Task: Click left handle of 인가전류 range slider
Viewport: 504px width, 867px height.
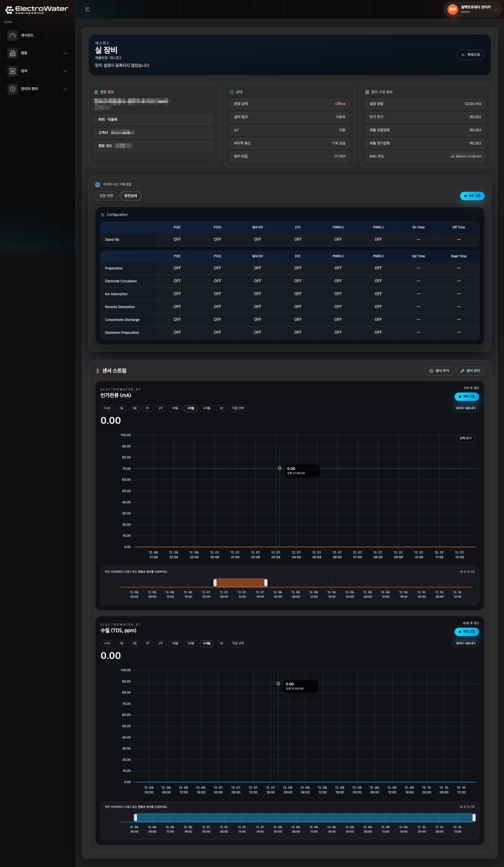Action: point(215,583)
